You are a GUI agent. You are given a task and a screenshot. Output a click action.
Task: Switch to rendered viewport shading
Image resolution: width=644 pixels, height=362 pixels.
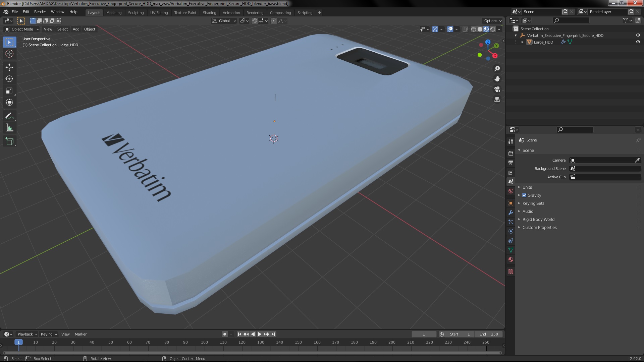tap(493, 29)
